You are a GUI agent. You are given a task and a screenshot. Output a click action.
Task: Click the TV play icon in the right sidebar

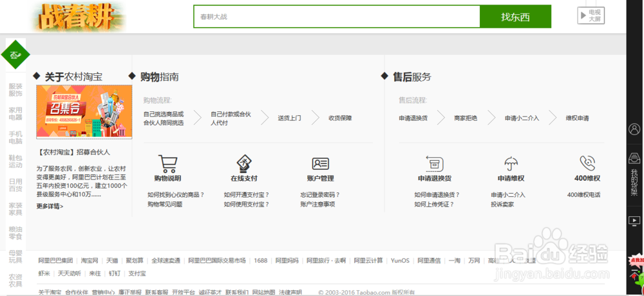(x=634, y=221)
